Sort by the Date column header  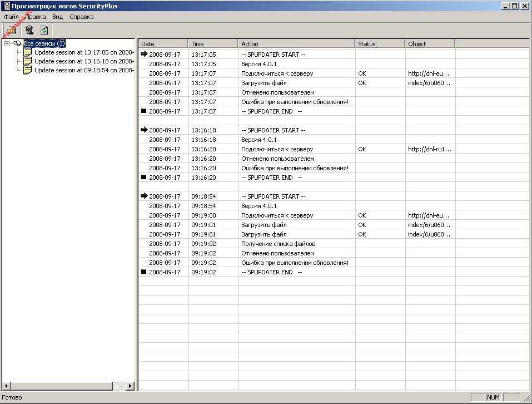coord(163,44)
